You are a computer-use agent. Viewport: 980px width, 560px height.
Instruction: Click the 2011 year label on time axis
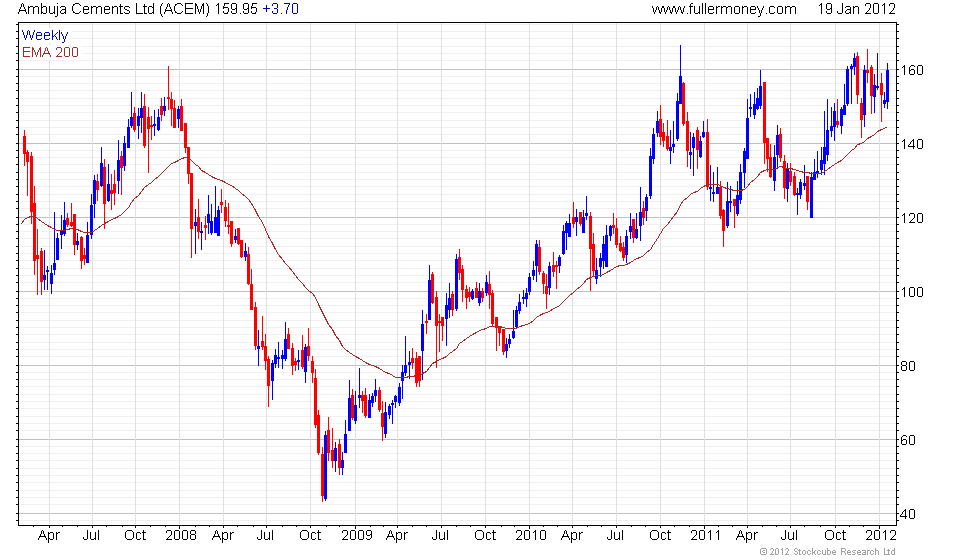[705, 536]
